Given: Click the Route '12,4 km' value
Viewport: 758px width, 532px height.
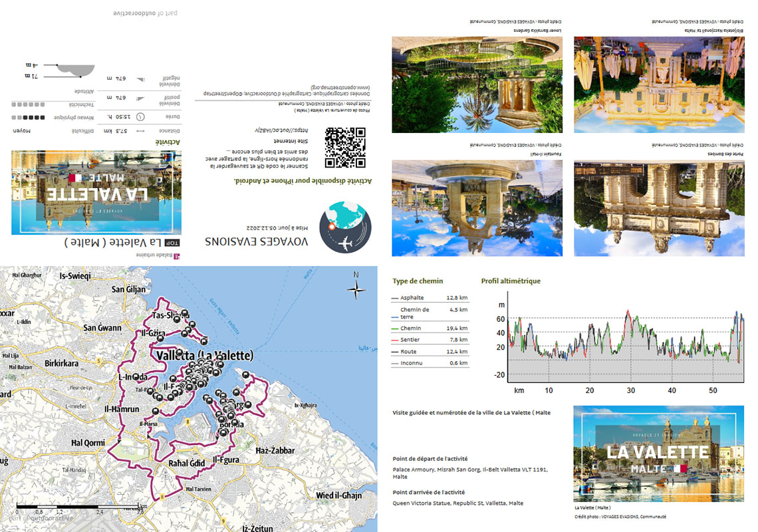Looking at the screenshot, I should tap(457, 352).
